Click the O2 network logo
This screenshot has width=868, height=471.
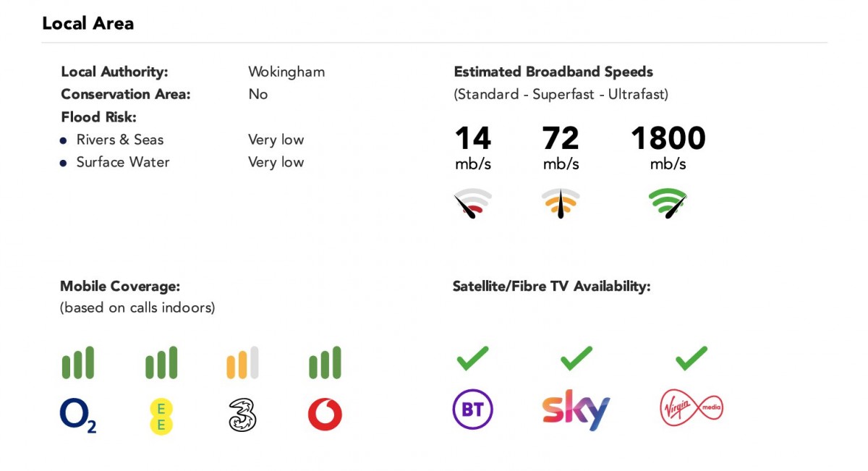pos(77,416)
